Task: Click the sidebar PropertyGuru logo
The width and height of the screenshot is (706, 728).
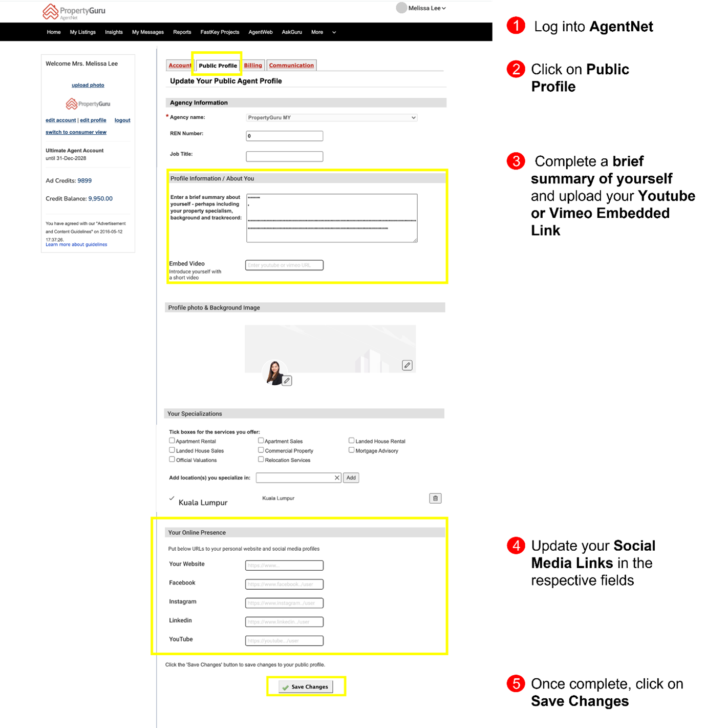Action: pyautogui.click(x=88, y=104)
